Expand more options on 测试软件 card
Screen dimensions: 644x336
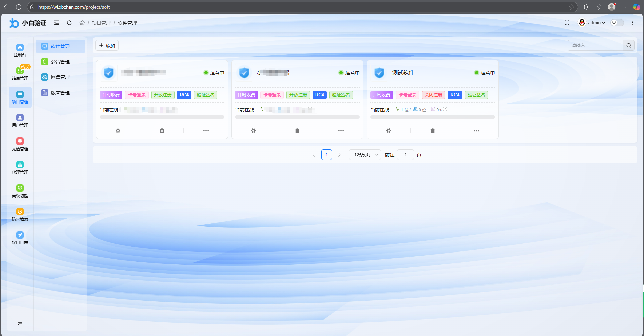pos(477,131)
